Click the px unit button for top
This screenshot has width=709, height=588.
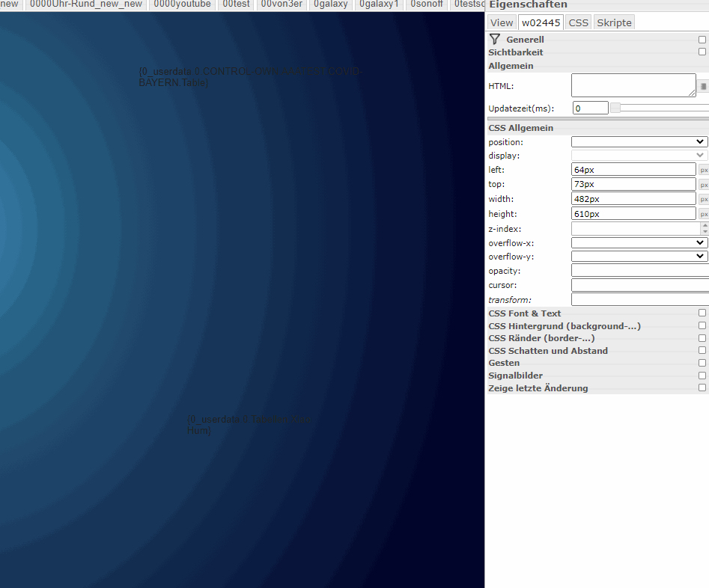pos(704,185)
